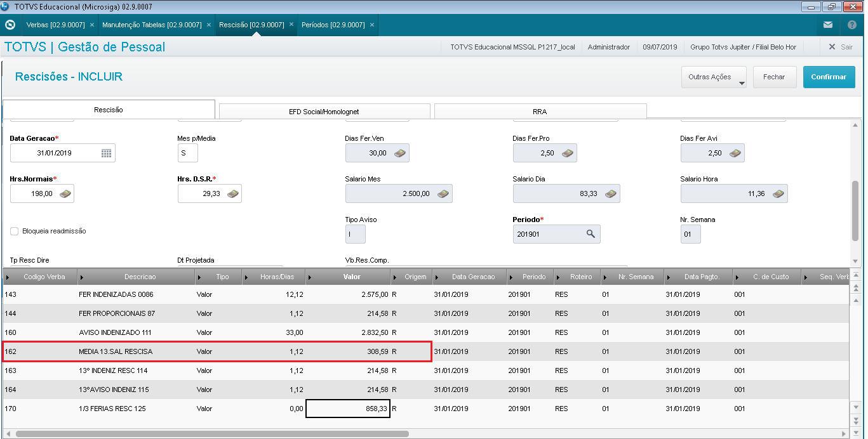Click the date 09/07/2019 in header
Screen dimensions: 868x439
tap(660, 47)
